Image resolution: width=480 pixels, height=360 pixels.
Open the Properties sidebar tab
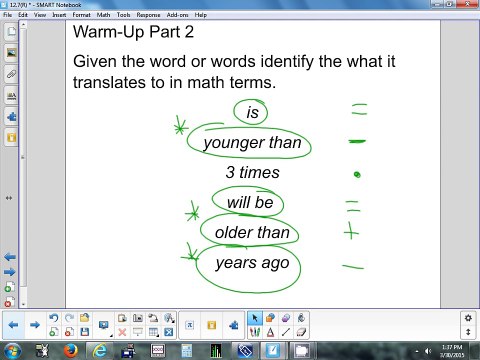[11, 96]
